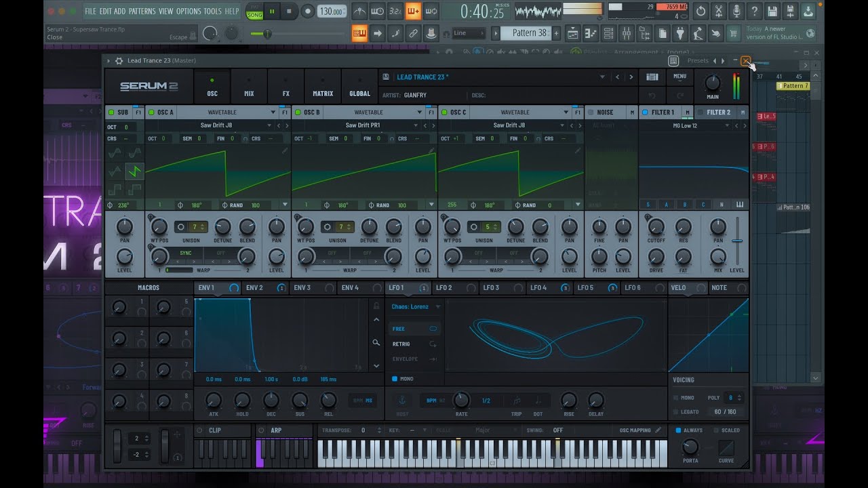Select the sawtooth shape in the SUB oscillator

click(x=135, y=171)
